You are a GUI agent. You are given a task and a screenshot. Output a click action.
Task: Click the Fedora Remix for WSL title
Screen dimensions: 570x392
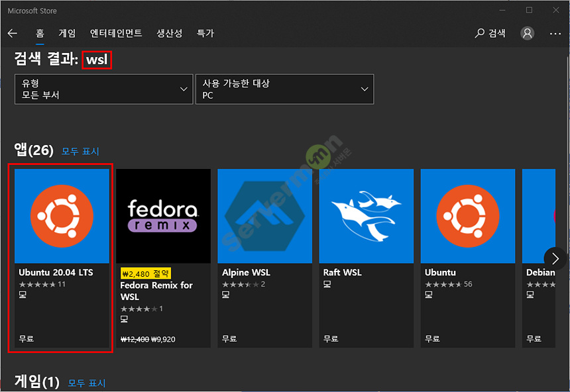(x=156, y=291)
